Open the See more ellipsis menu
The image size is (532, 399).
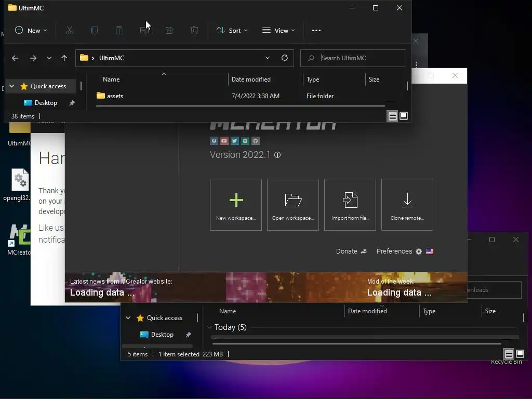[x=316, y=31]
